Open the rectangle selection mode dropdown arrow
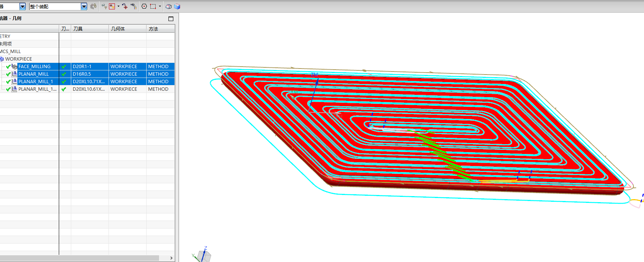Viewport: 644px width, 262px height. pos(160,6)
